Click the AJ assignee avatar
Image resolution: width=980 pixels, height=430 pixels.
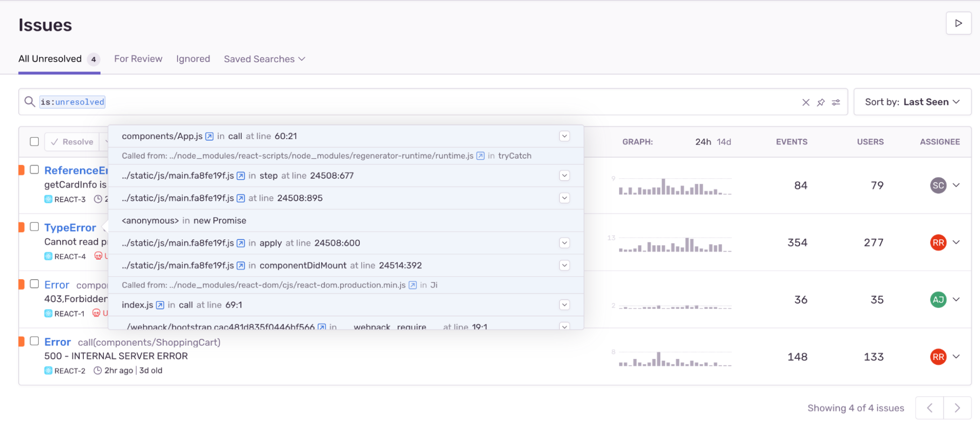coord(938,300)
